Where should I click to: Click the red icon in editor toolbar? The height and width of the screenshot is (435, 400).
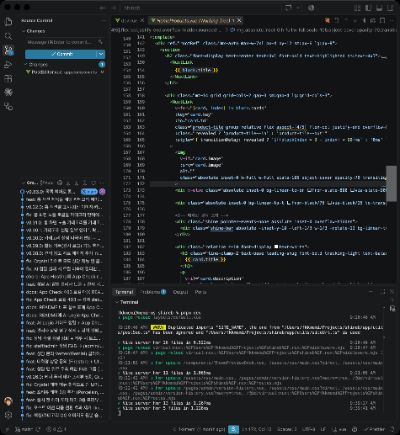(327, 21)
